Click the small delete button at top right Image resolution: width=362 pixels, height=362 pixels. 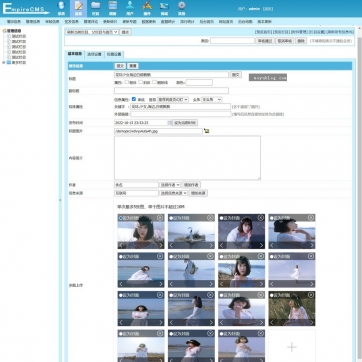pyautogui.click(x=301, y=41)
